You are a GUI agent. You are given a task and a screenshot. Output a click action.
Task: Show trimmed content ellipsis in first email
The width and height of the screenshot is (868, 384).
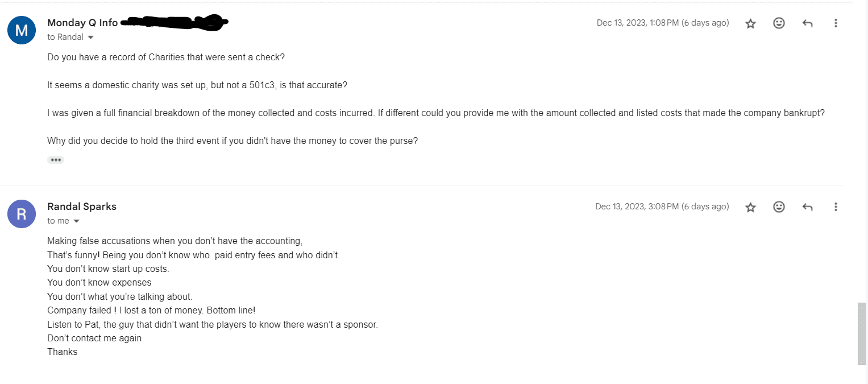[x=56, y=160]
